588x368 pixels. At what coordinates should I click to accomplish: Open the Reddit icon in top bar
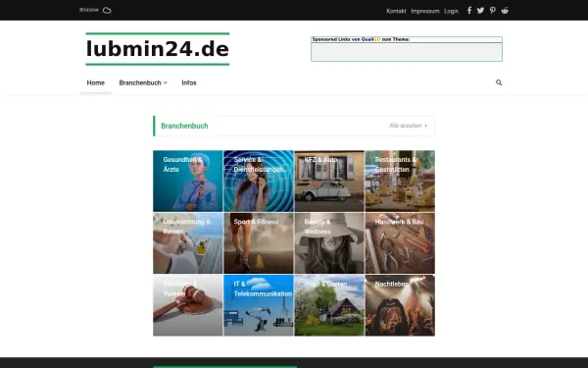(x=505, y=11)
